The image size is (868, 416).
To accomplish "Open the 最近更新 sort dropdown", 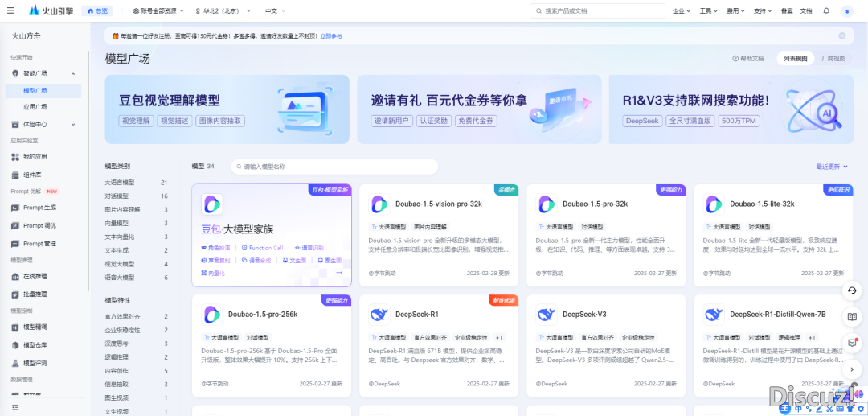I will (x=832, y=167).
